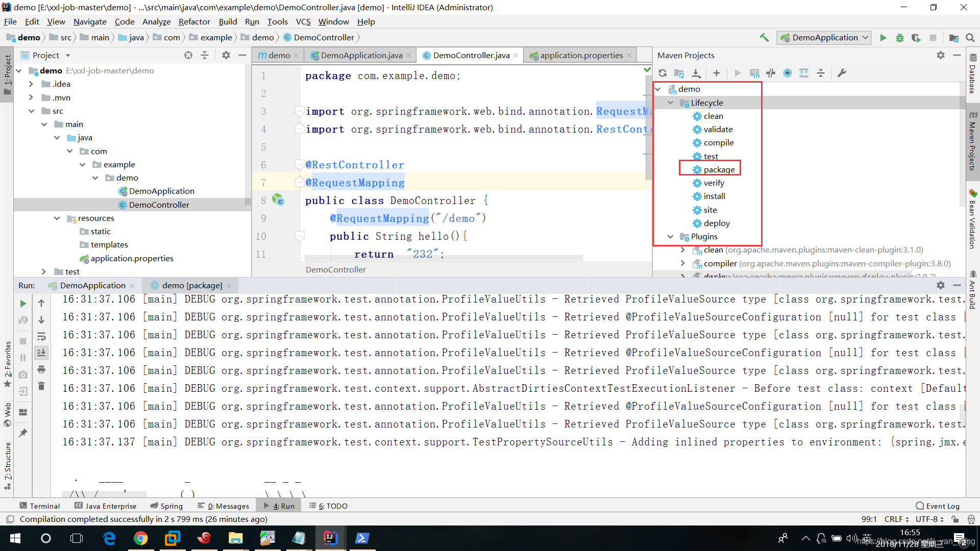Select the DemoApplication tab in Run panel
The image size is (980, 551).
[x=92, y=285]
